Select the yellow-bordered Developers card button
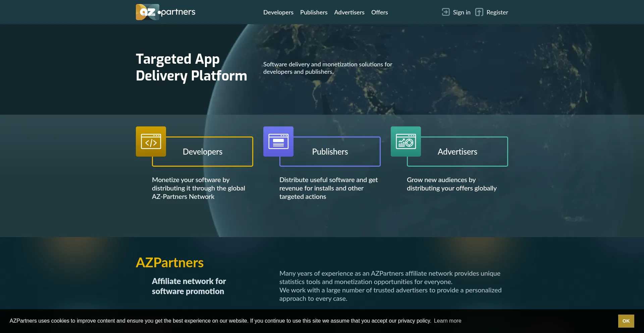The height and width of the screenshot is (333, 644). (x=203, y=152)
